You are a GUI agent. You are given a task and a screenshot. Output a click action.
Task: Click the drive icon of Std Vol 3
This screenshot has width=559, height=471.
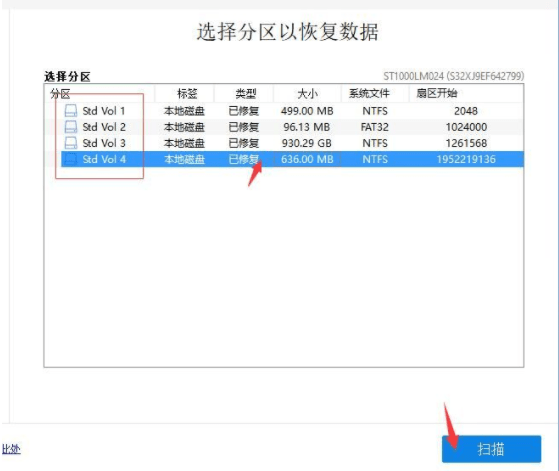[71, 143]
